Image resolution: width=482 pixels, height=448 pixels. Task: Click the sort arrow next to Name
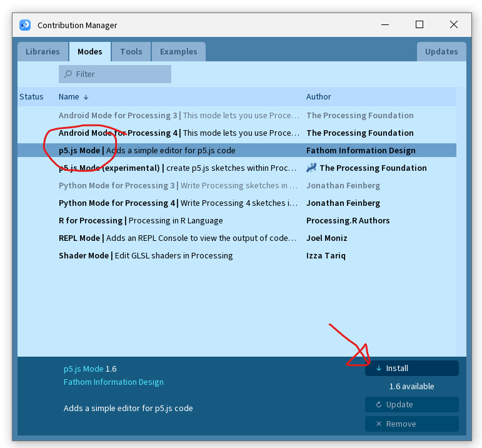pyautogui.click(x=86, y=97)
